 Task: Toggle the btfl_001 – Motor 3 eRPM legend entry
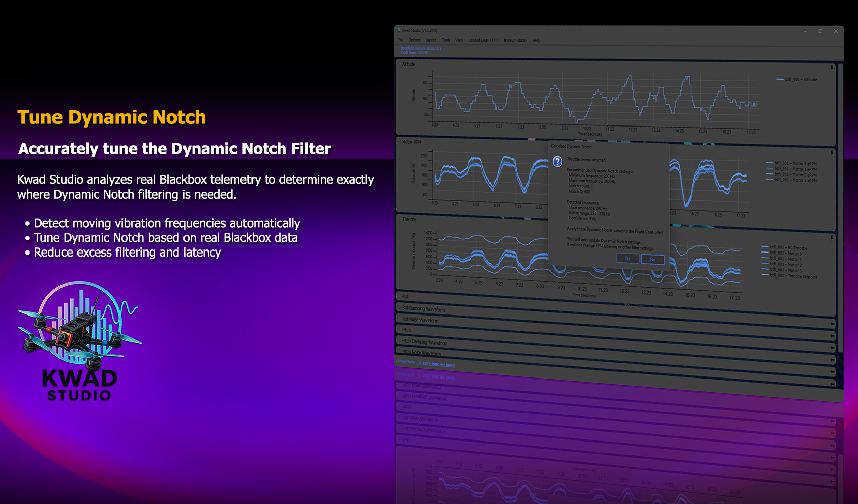[x=791, y=180]
